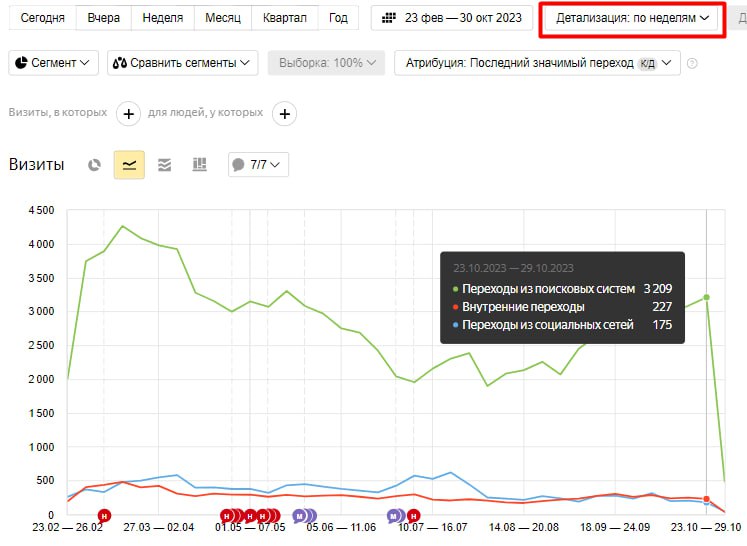This screenshot has width=747, height=546.
Task: Click Переходы из социальных сетей in tooltip
Action: [x=547, y=325]
